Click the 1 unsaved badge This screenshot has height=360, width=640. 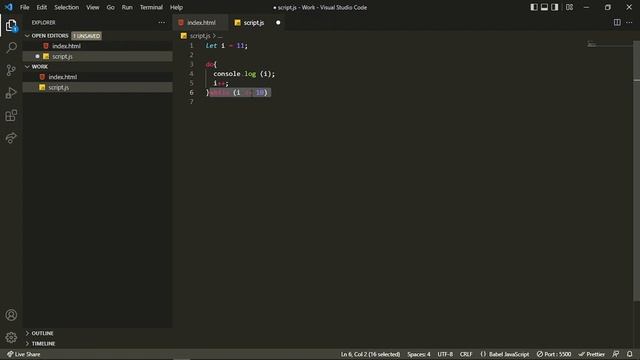[x=87, y=36]
